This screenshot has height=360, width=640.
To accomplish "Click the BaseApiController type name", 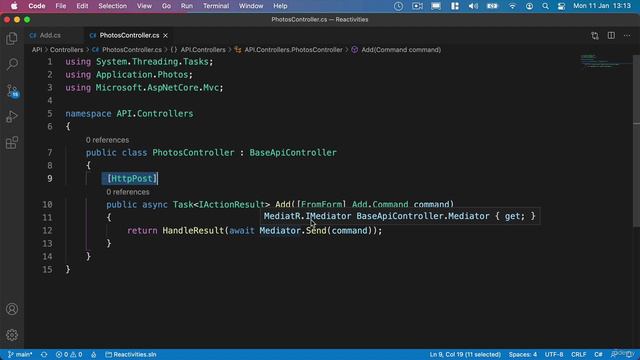I will 293,153.
